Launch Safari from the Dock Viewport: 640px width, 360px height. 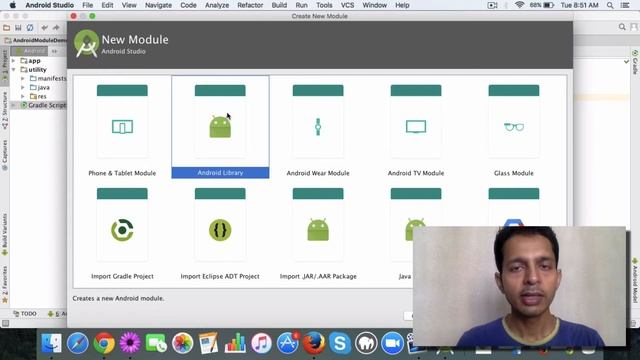coord(78,343)
